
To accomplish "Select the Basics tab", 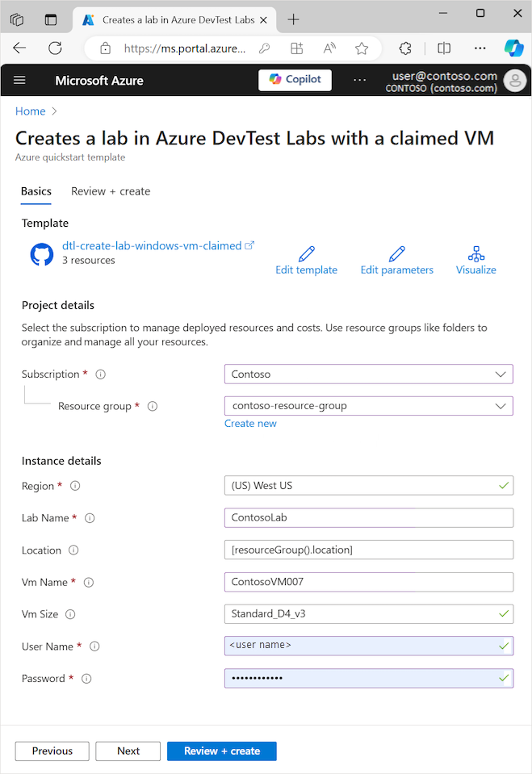I will [x=36, y=191].
